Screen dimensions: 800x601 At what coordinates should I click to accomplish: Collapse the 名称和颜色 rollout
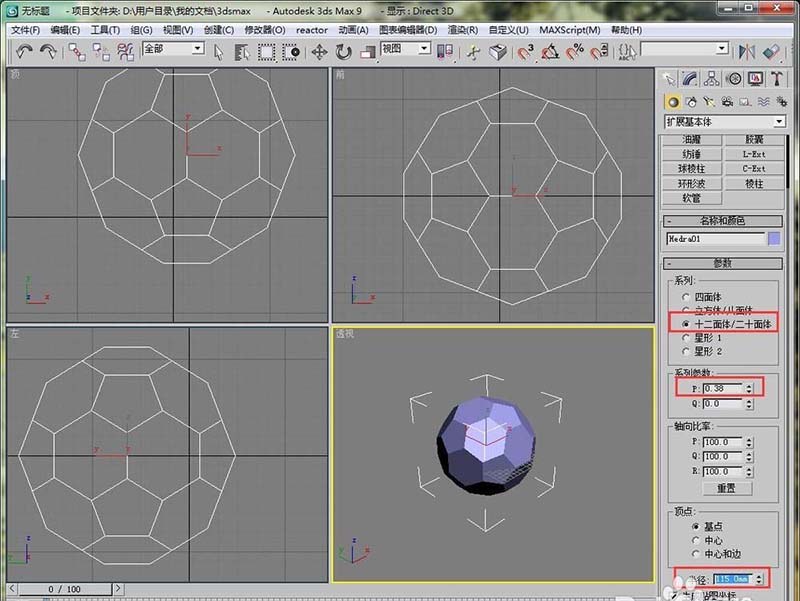pos(722,221)
